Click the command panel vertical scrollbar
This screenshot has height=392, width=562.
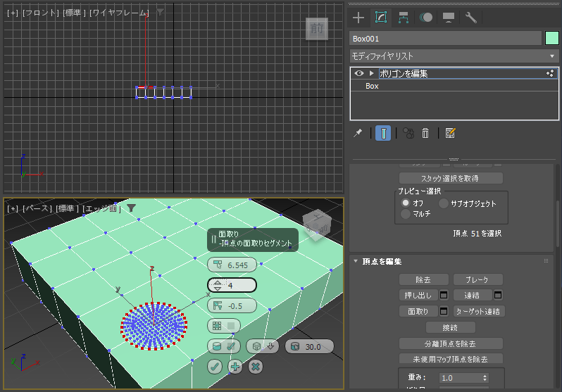tap(558, 224)
